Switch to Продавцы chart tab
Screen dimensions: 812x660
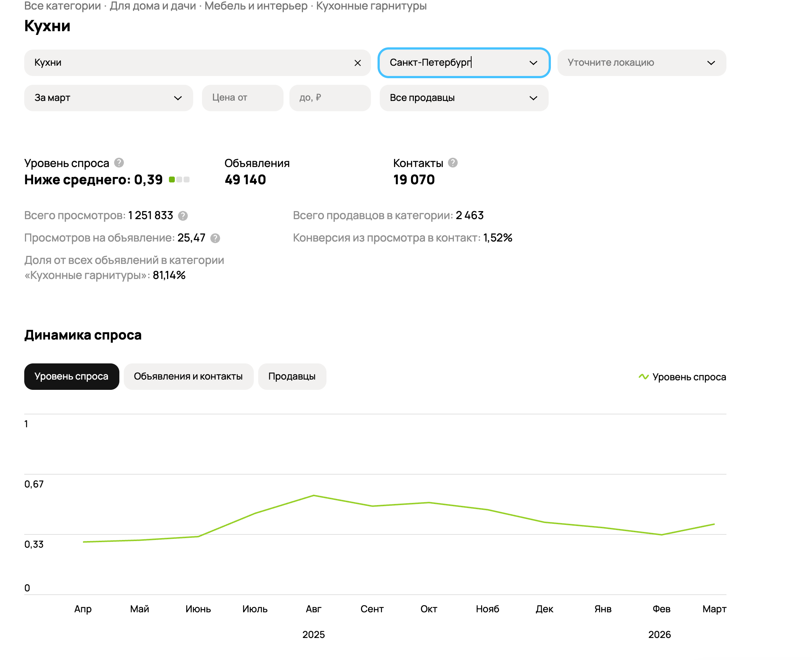point(292,376)
